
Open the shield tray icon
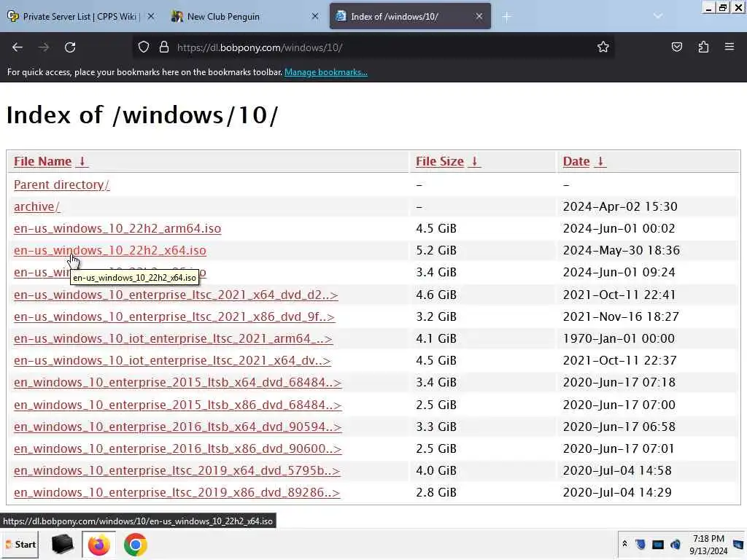click(x=640, y=544)
